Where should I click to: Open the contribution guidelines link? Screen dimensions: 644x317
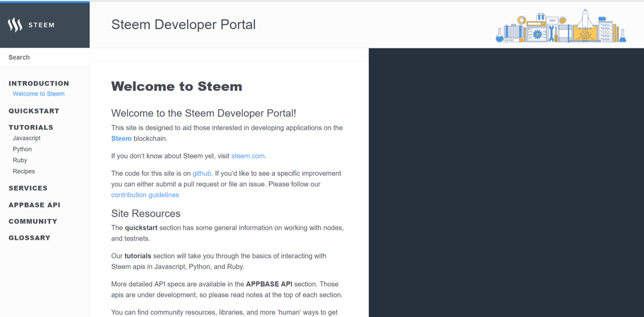tap(145, 195)
